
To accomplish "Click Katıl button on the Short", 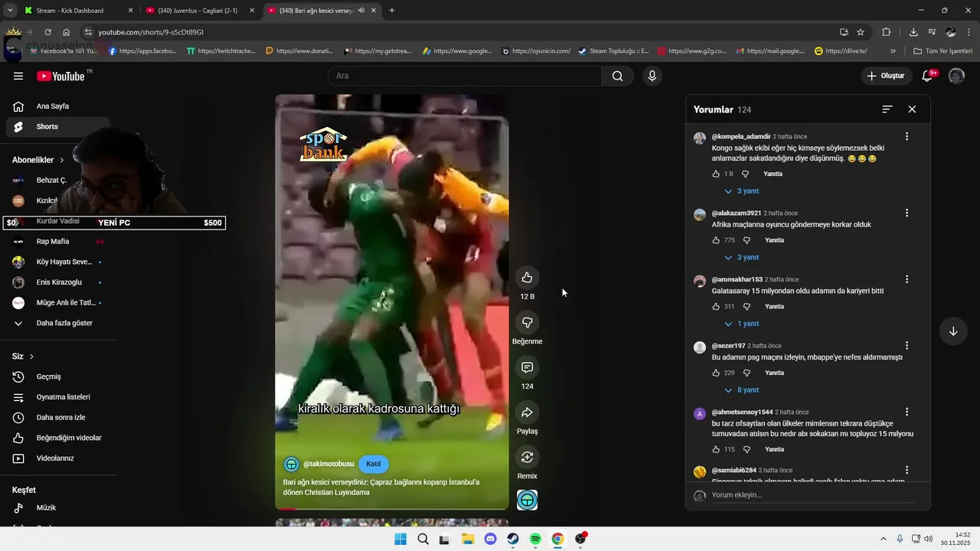I will point(374,464).
